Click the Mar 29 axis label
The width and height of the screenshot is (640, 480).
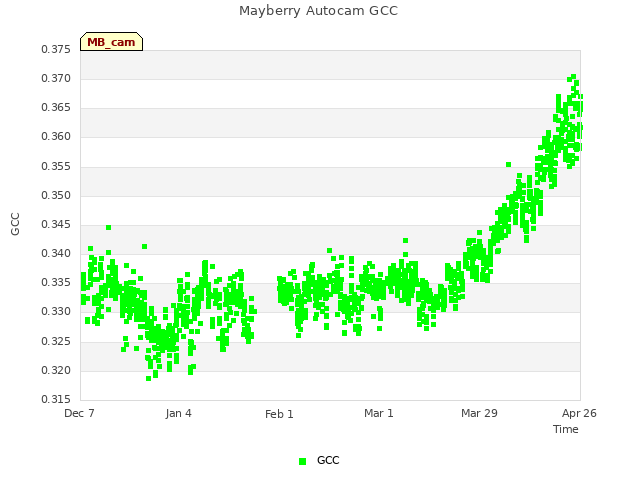(x=479, y=413)
